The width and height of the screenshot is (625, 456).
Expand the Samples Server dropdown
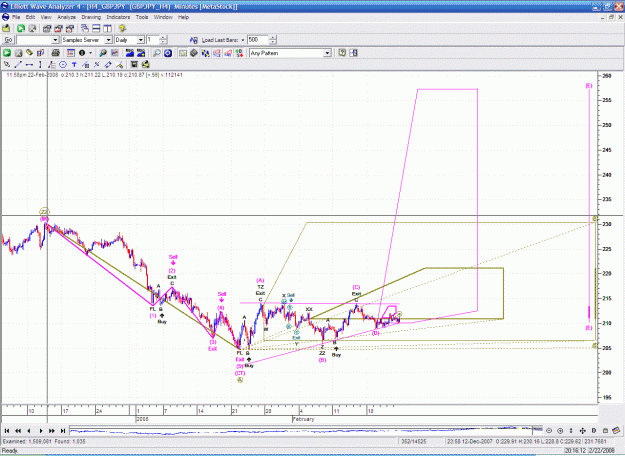(x=108, y=40)
